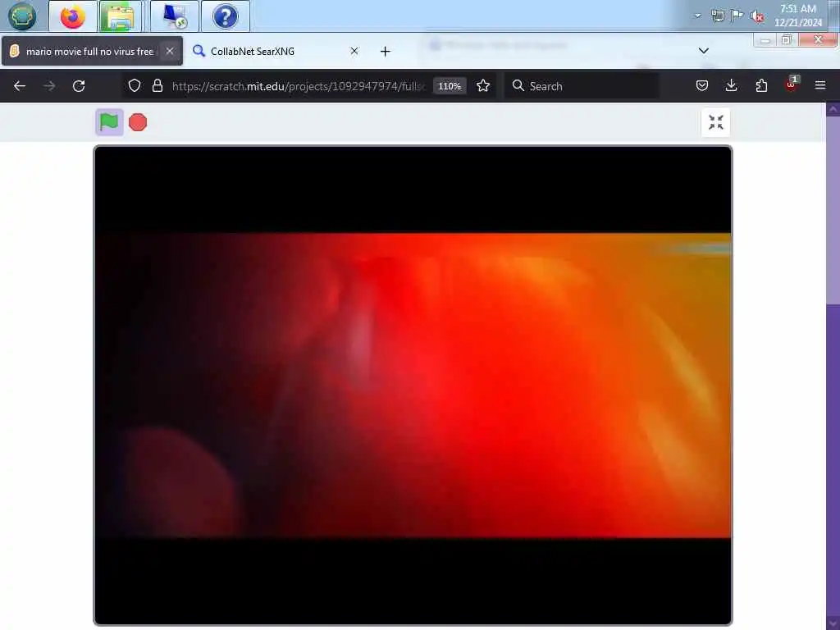Show hidden system tray icons
Viewport: 840px width, 630px height.
(x=697, y=16)
